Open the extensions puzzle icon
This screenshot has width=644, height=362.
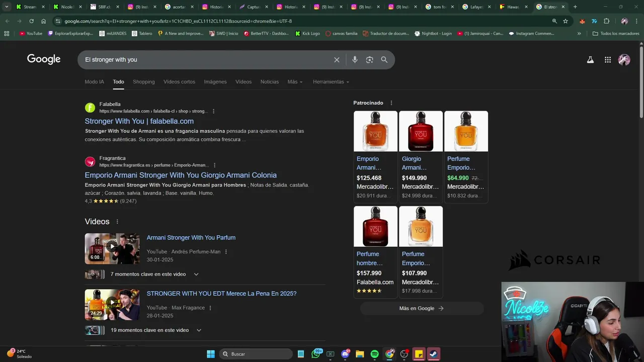point(606,21)
